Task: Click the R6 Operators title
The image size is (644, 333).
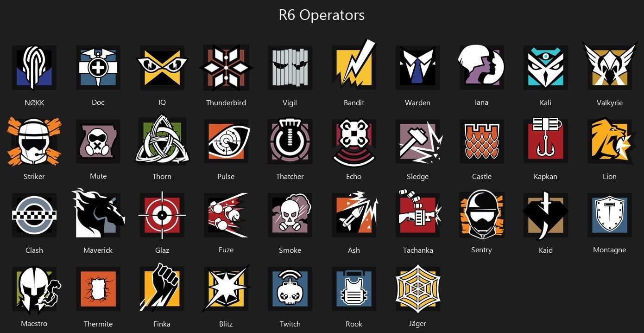Action: 322,15
